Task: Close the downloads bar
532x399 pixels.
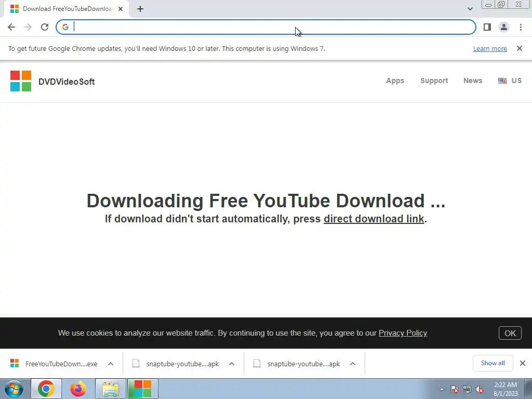Action: [x=523, y=363]
